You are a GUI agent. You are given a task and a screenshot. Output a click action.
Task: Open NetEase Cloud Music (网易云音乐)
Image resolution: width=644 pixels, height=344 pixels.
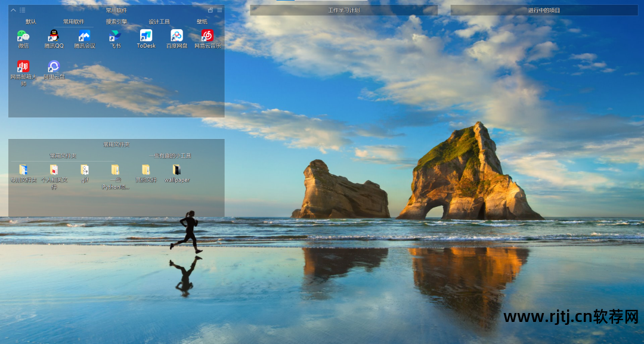[x=207, y=36]
